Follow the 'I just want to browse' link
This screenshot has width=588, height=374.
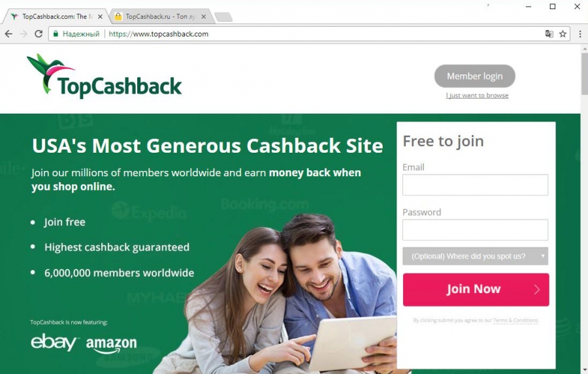tap(477, 95)
